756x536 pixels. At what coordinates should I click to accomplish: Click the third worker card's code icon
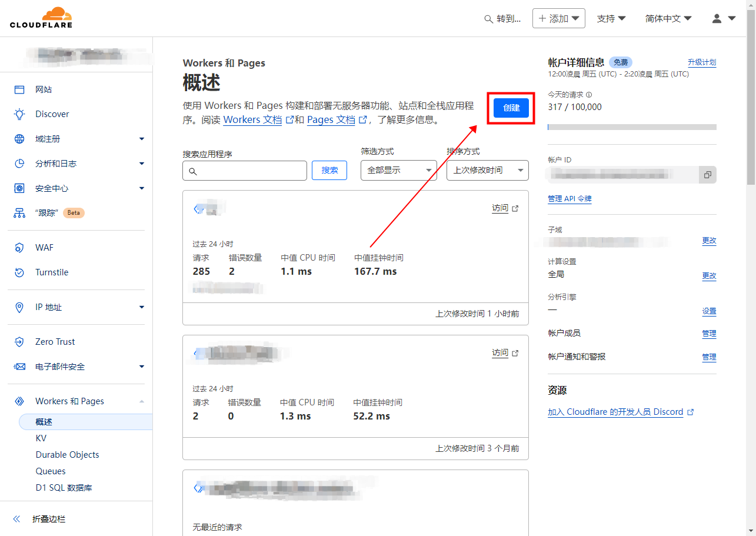199,488
